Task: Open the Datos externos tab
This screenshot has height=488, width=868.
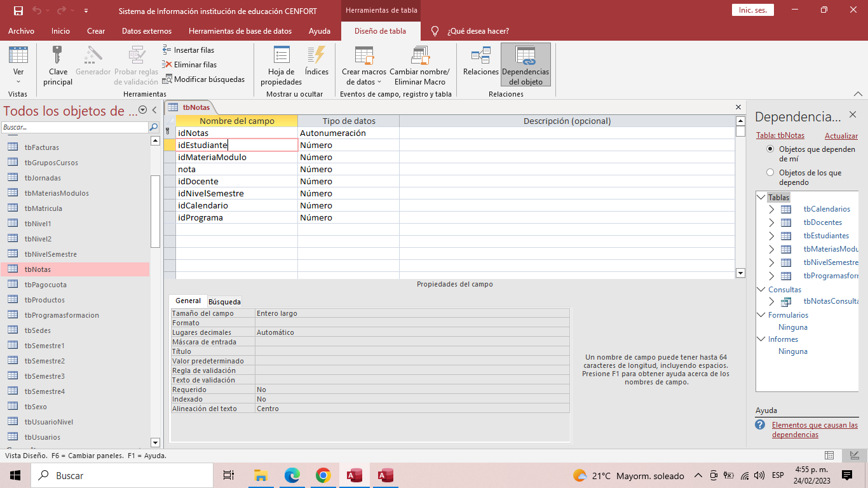Action: (147, 31)
